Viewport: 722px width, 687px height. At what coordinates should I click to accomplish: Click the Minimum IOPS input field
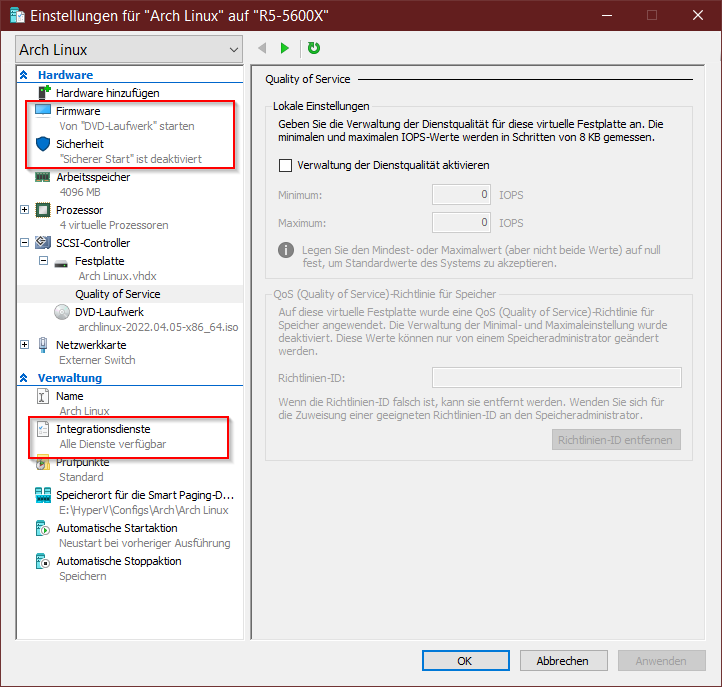click(461, 195)
